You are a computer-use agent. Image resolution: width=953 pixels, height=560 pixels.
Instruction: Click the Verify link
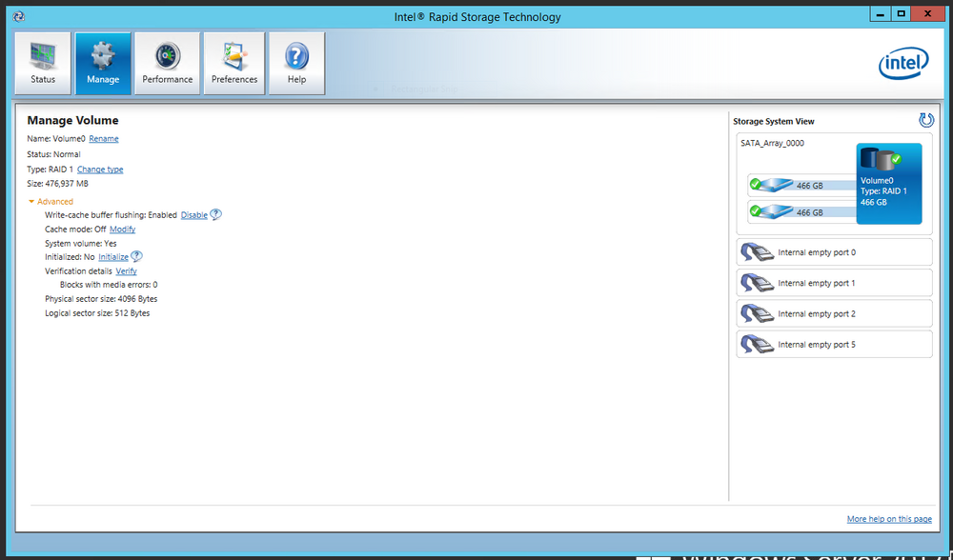click(127, 271)
